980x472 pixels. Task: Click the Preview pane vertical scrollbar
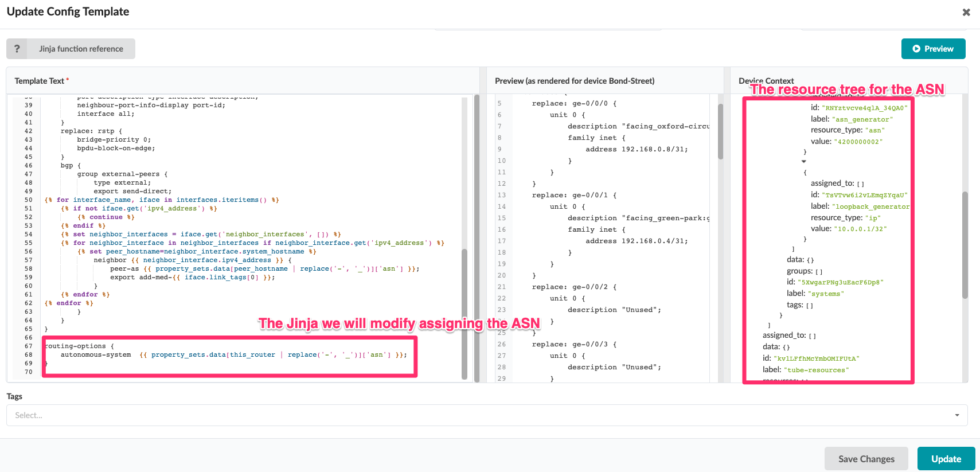(x=720, y=132)
